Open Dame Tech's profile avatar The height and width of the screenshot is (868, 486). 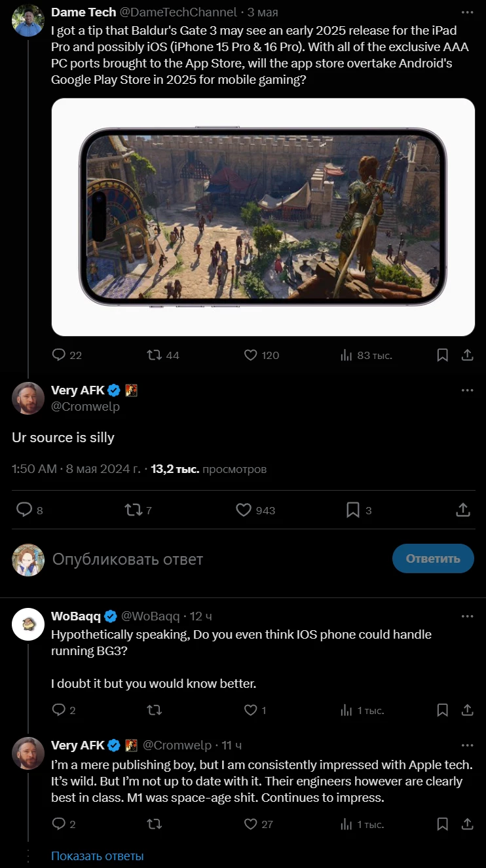[x=28, y=20]
